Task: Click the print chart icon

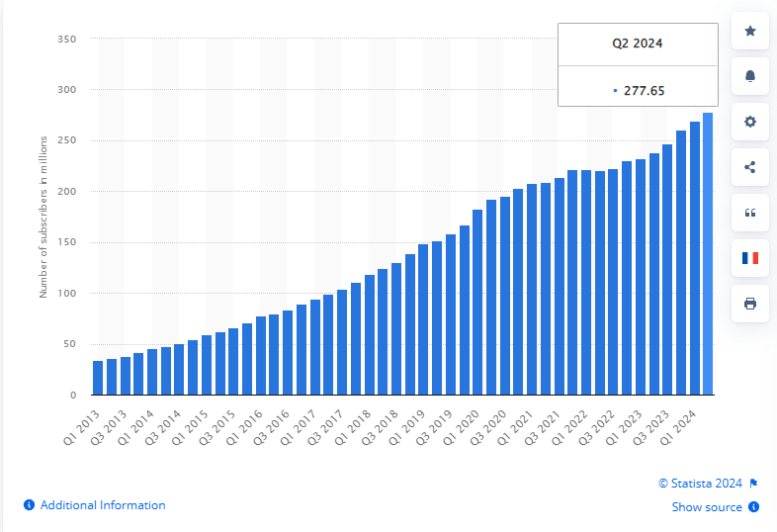Action: [x=749, y=304]
